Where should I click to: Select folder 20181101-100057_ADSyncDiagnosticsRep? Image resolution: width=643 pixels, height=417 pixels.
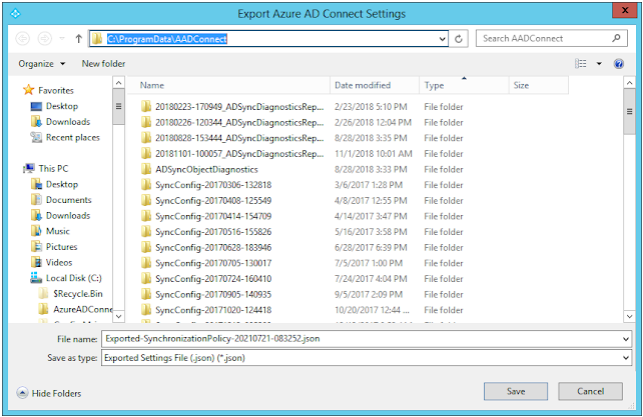tap(239, 154)
